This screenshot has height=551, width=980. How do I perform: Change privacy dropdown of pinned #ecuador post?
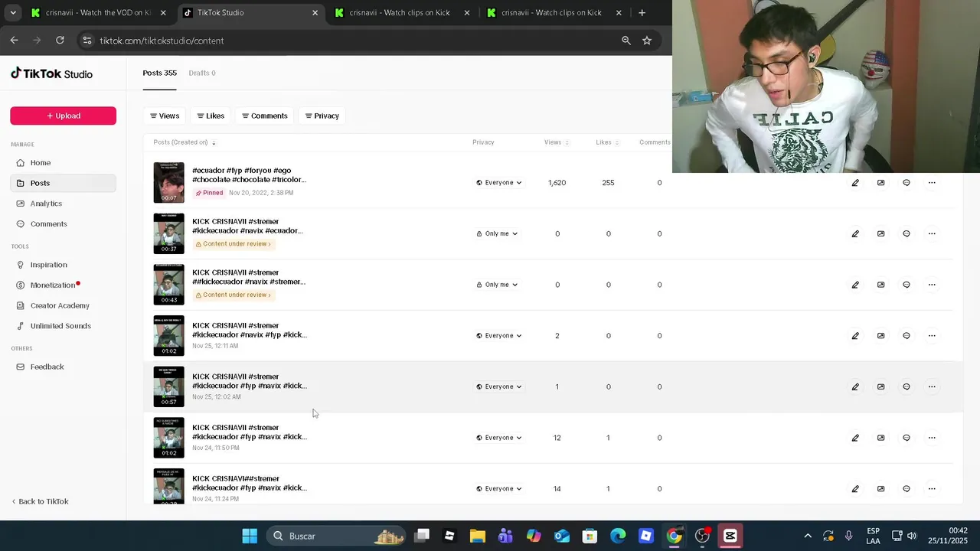[x=499, y=183]
